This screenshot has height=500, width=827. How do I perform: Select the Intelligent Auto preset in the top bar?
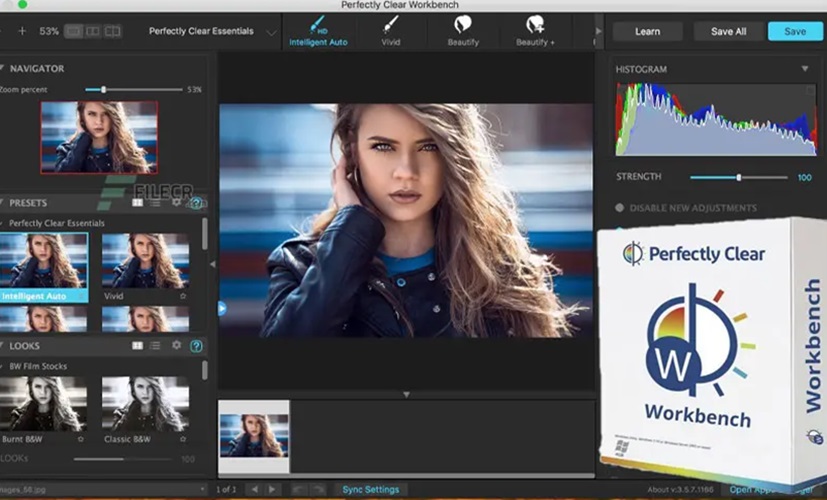point(318,30)
